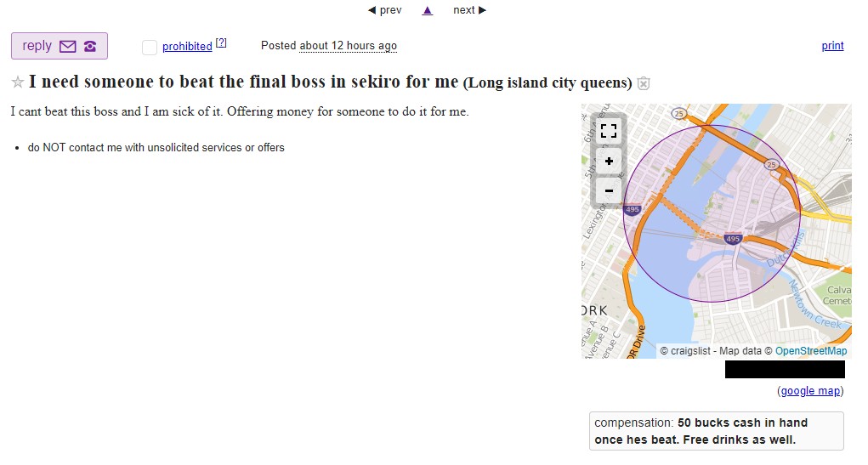The height and width of the screenshot is (465, 868).
Task: Click the email envelope icon in reply
Action: 67,46
